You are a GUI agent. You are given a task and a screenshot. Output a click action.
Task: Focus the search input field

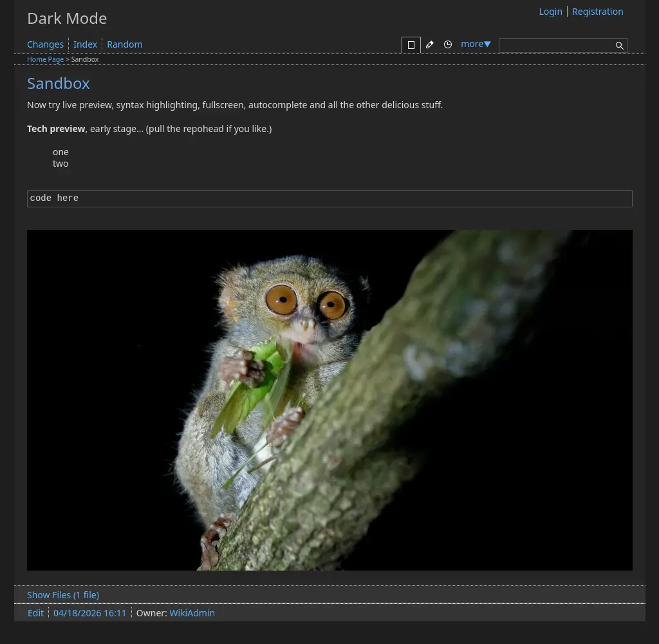(x=557, y=46)
